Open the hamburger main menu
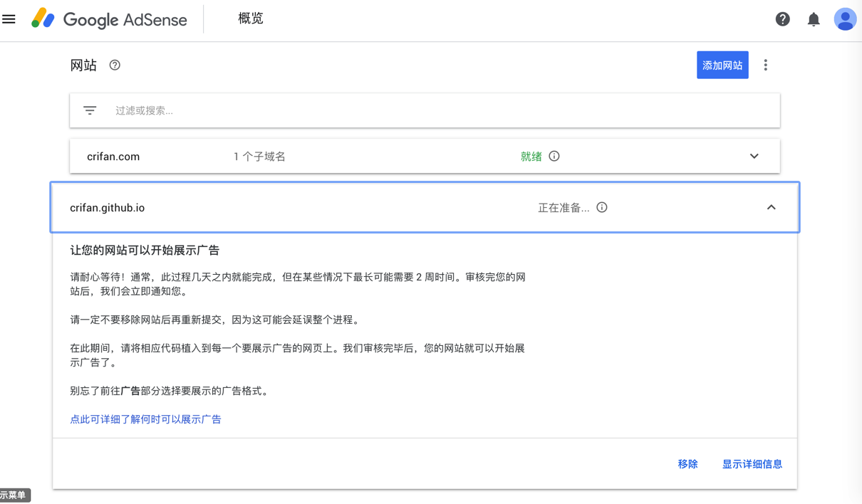Screen dimensions: 862x504 [9, 19]
